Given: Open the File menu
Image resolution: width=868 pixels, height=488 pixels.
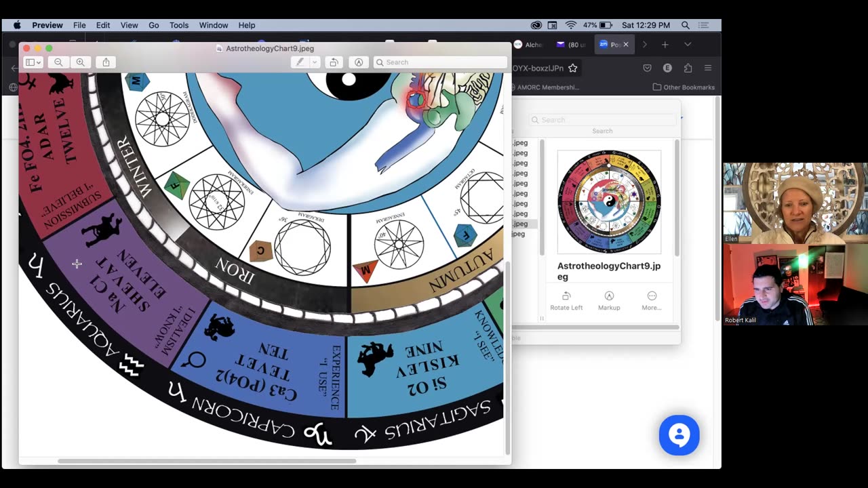Looking at the screenshot, I should [79, 25].
